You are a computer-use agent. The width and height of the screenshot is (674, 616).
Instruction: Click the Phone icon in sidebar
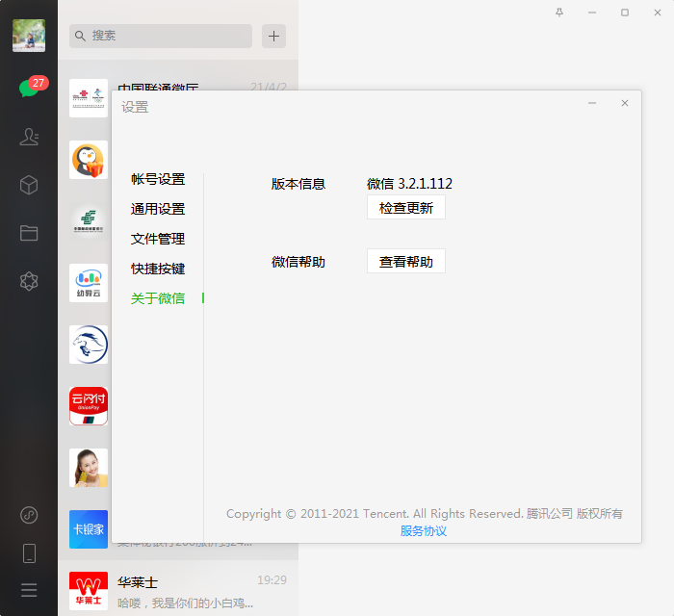pos(29,552)
